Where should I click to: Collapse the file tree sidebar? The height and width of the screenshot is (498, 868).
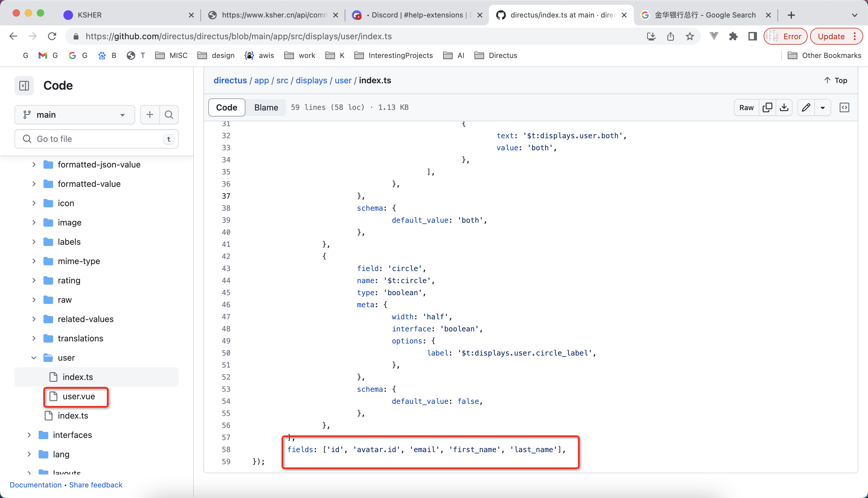click(x=24, y=85)
